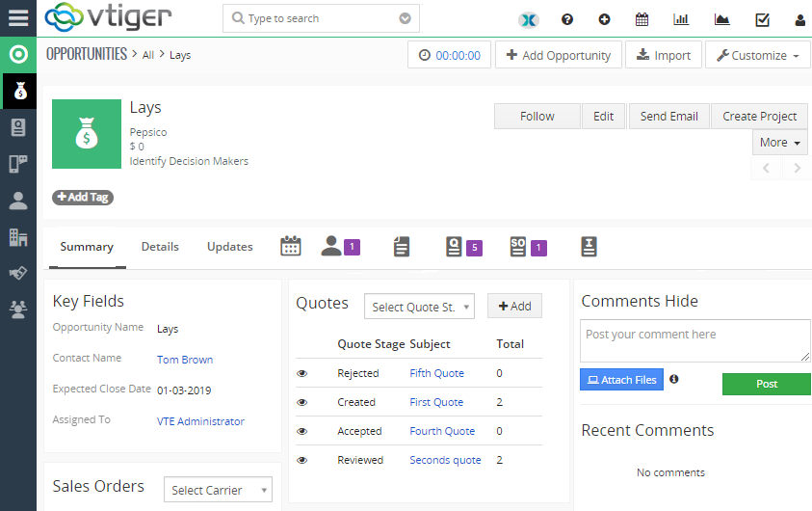Screen dimensions: 812x511
Task: Open the Organizations building sidebar icon
Action: (x=18, y=237)
